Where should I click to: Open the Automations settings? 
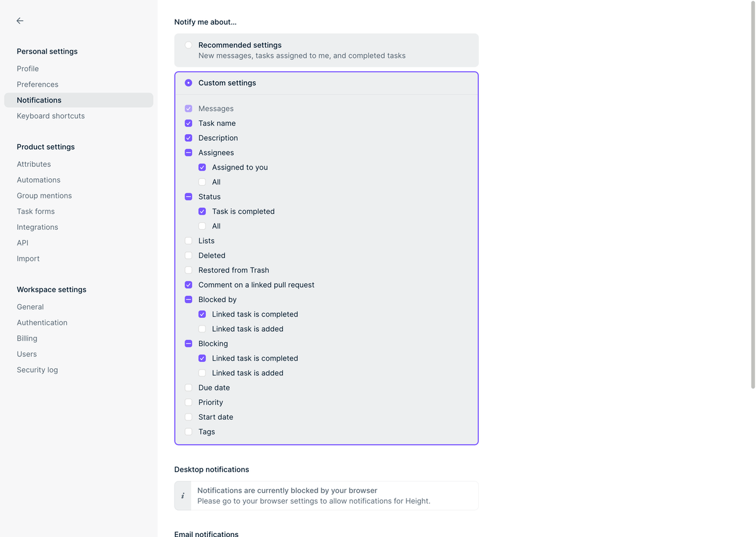(38, 180)
